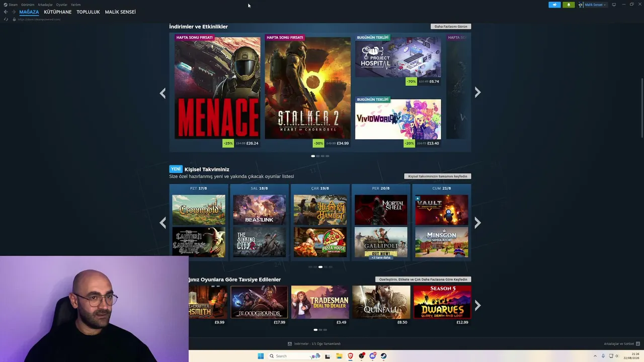Open The Sinking City game capsule

259,242
